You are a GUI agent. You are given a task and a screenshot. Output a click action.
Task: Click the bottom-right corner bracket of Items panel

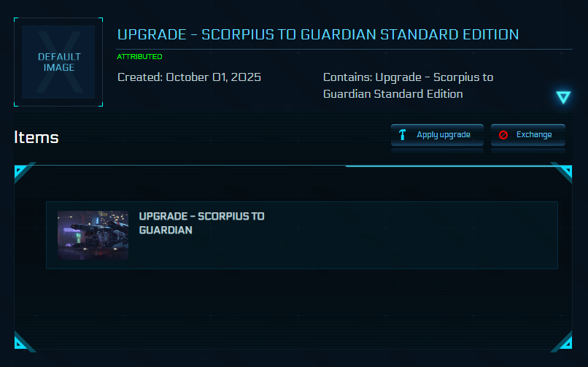pos(563,342)
